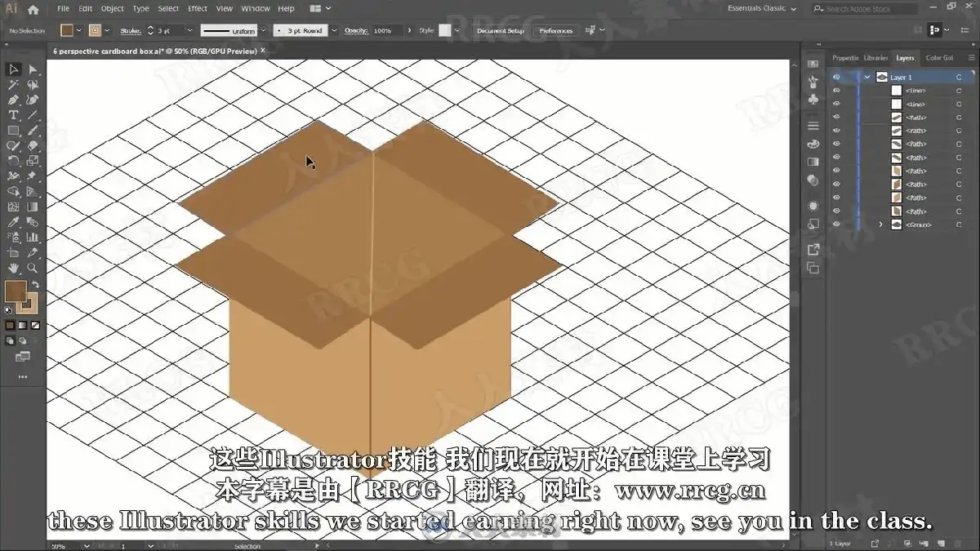Open Essentials Classic workspace switcher

(763, 8)
